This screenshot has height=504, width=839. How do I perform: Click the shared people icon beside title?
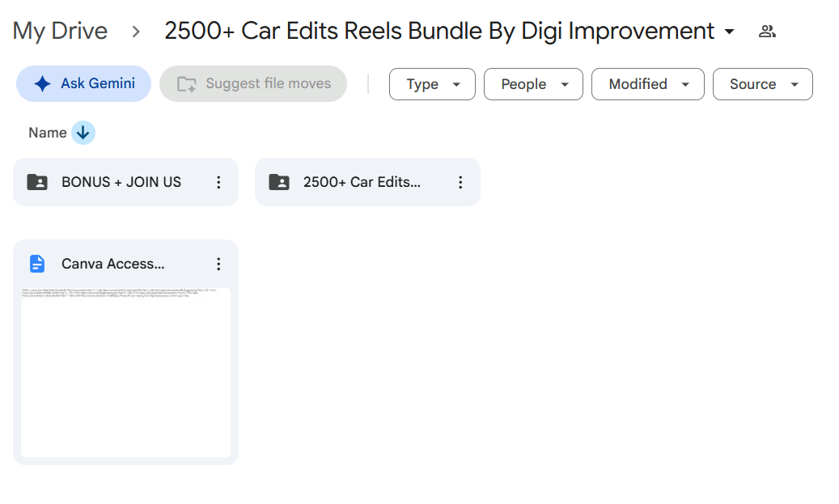click(x=767, y=32)
